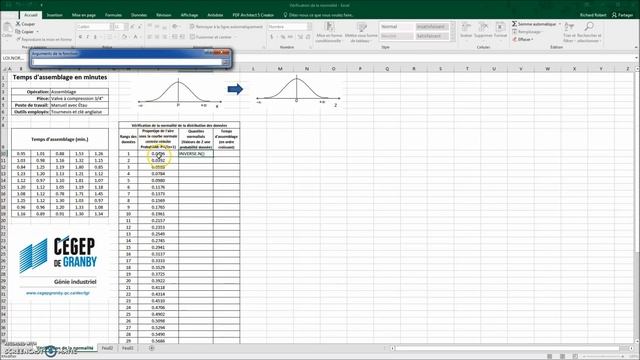Click the borders icon
640x360 pixels.
pos(109,37)
